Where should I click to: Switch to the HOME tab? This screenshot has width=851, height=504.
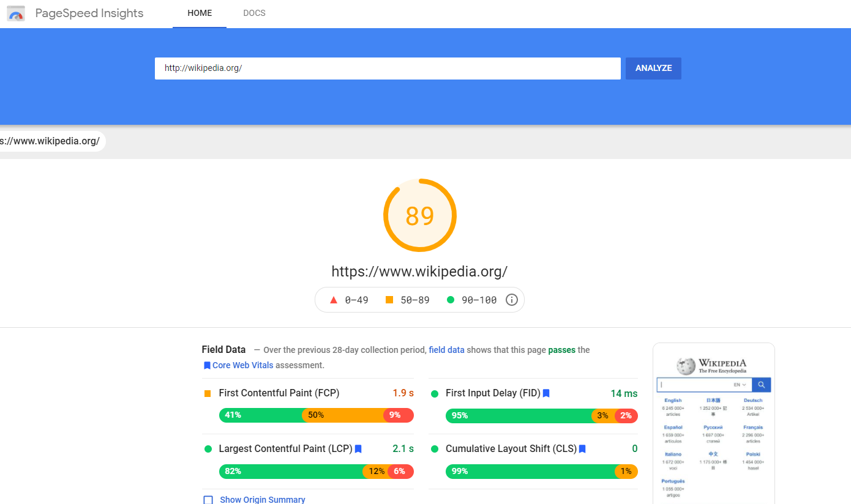point(200,13)
